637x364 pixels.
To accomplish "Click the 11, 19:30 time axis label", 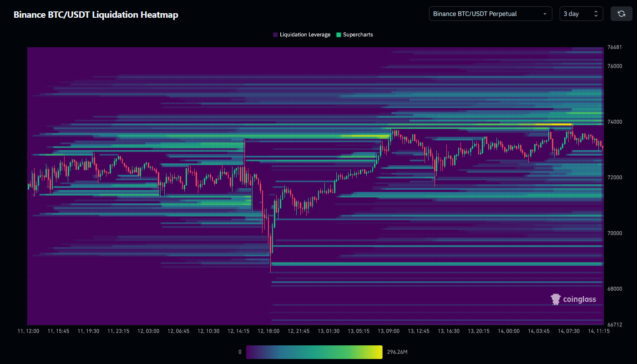I will (x=88, y=331).
